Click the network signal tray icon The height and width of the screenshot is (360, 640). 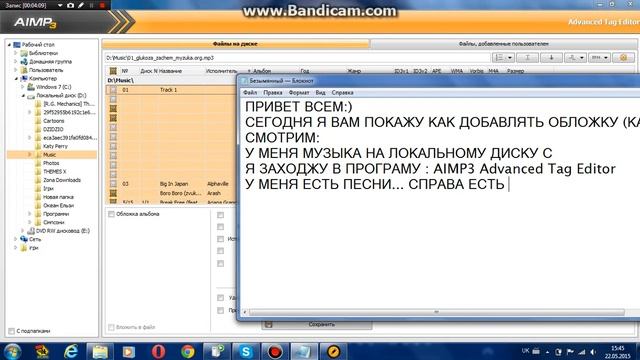582,352
